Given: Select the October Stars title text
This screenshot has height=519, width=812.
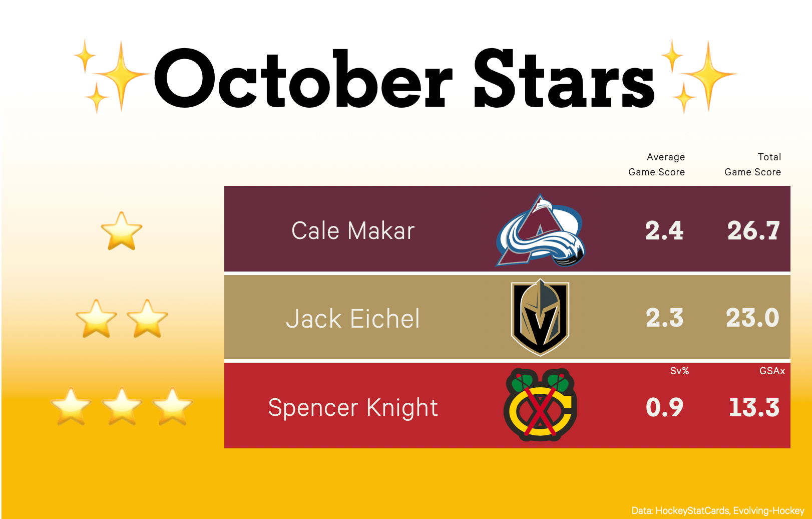Looking at the screenshot, I should (404, 79).
